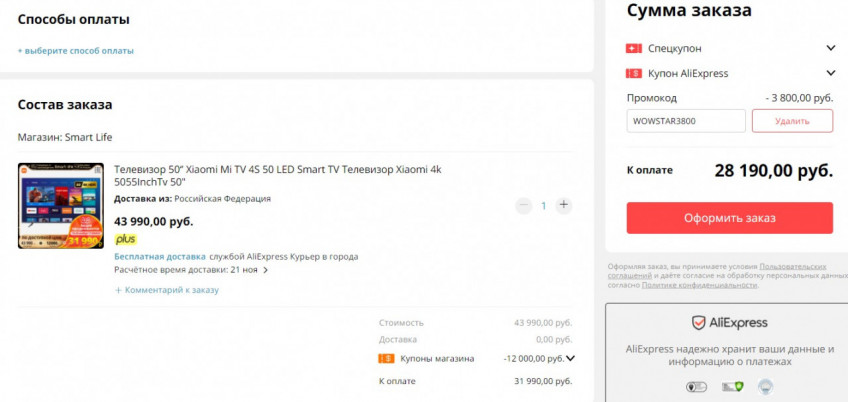The width and height of the screenshot is (848, 402).
Task: Expand the Купон AliExpress section
Action: pyautogui.click(x=831, y=73)
